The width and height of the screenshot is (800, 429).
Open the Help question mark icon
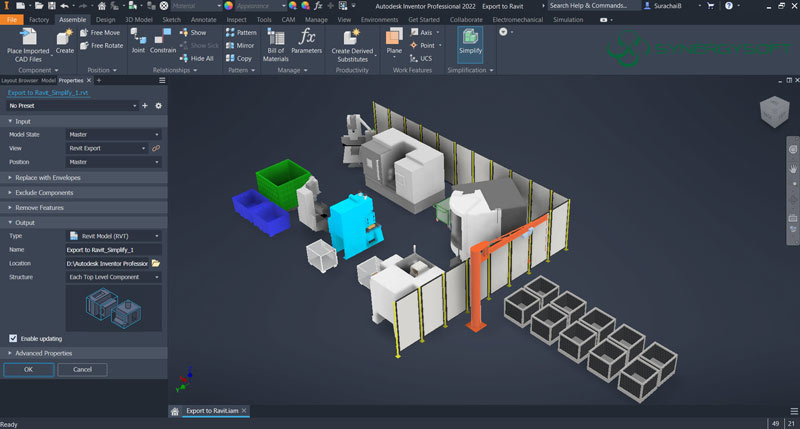click(729, 6)
